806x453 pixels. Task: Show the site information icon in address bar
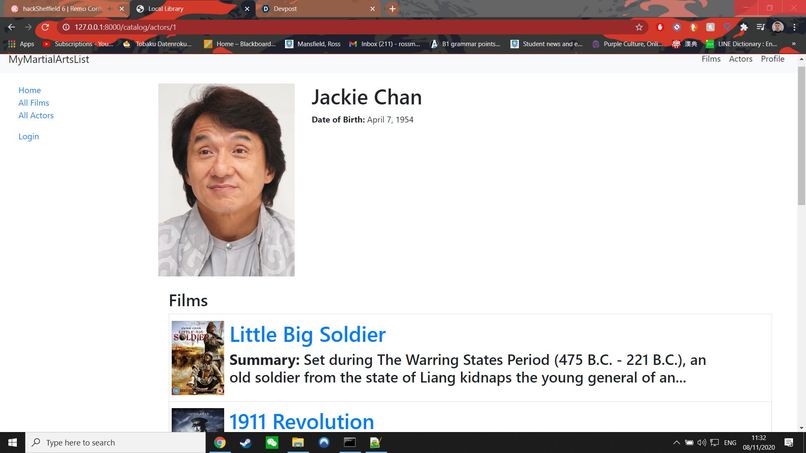click(66, 27)
